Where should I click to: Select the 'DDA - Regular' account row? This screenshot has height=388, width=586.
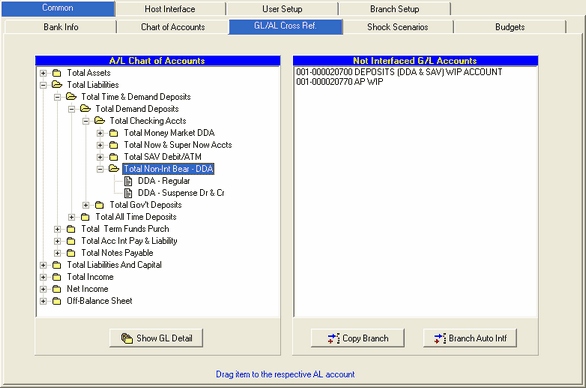(164, 181)
